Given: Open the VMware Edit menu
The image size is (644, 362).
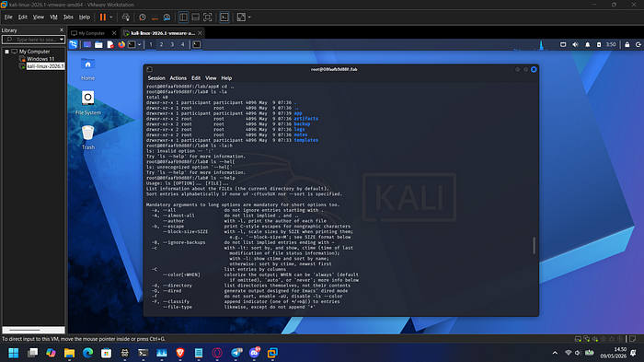Looking at the screenshot, I should [x=23, y=18].
